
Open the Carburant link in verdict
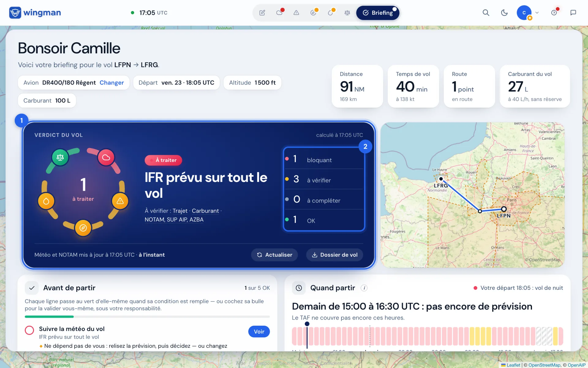pos(205,211)
